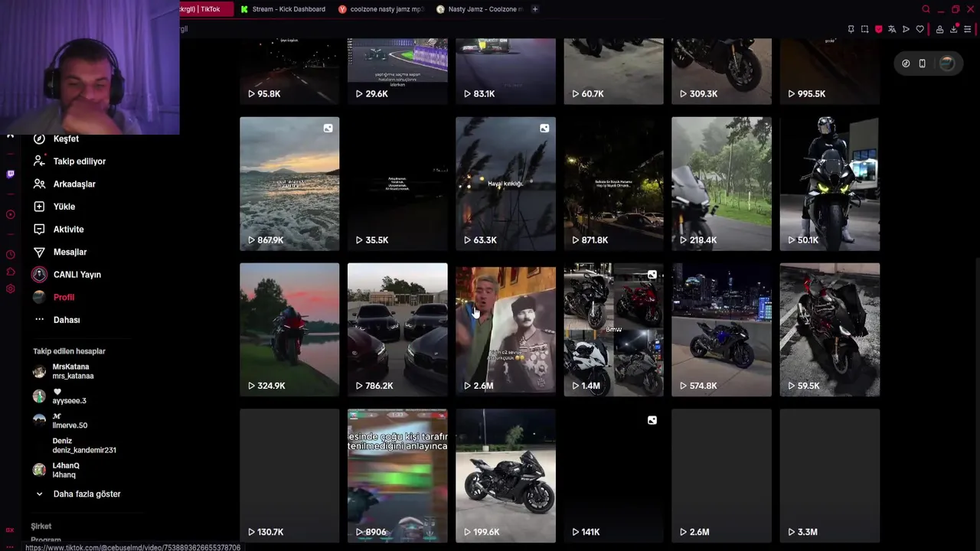The height and width of the screenshot is (551, 980).
Task: Open night parking video with 871.8K views
Action: (613, 184)
